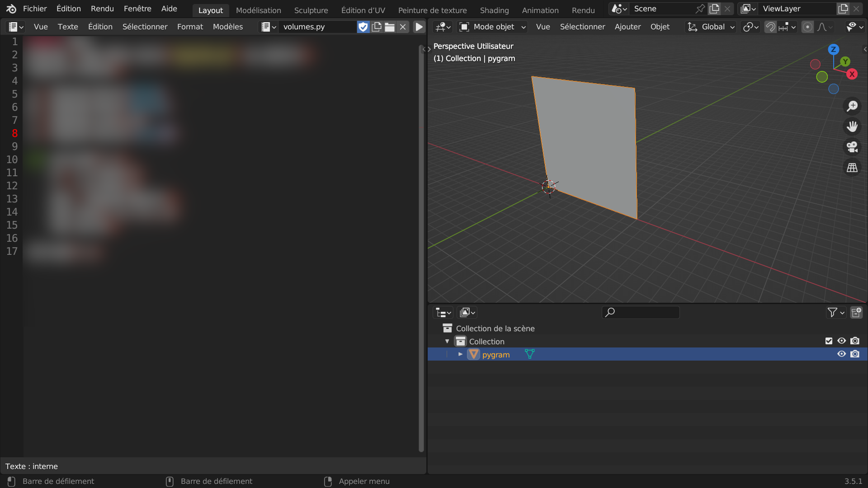Toggle snapping magnet icon
The height and width of the screenshot is (488, 868).
point(770,27)
